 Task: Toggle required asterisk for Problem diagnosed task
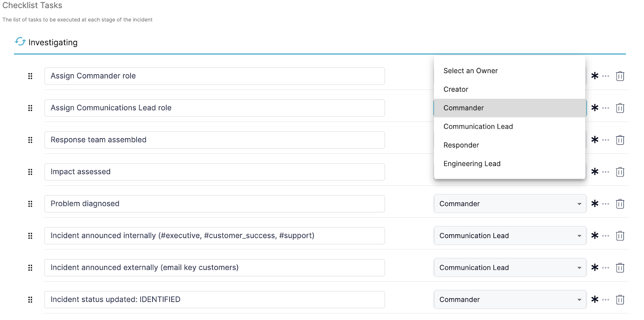[x=594, y=204]
